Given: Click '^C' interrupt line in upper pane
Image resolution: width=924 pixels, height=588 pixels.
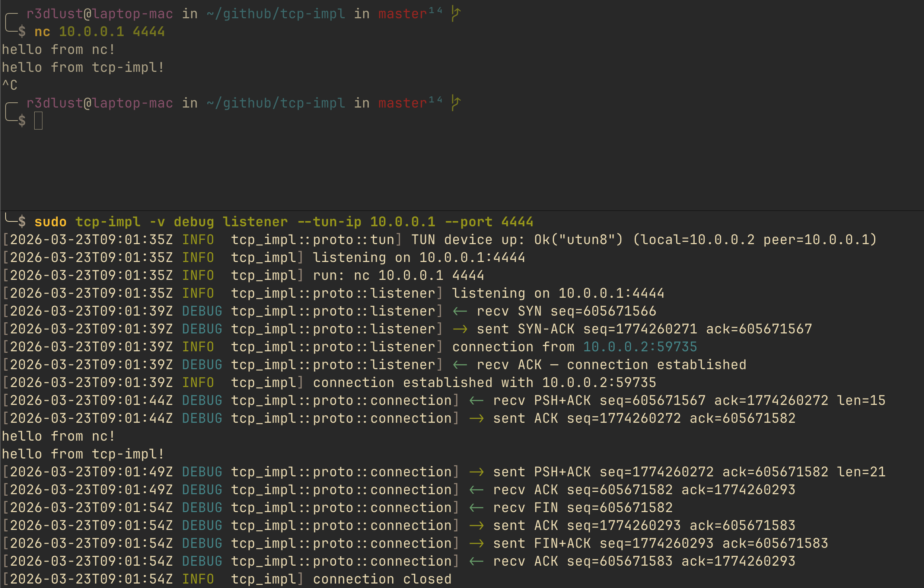Looking at the screenshot, I should (x=10, y=85).
